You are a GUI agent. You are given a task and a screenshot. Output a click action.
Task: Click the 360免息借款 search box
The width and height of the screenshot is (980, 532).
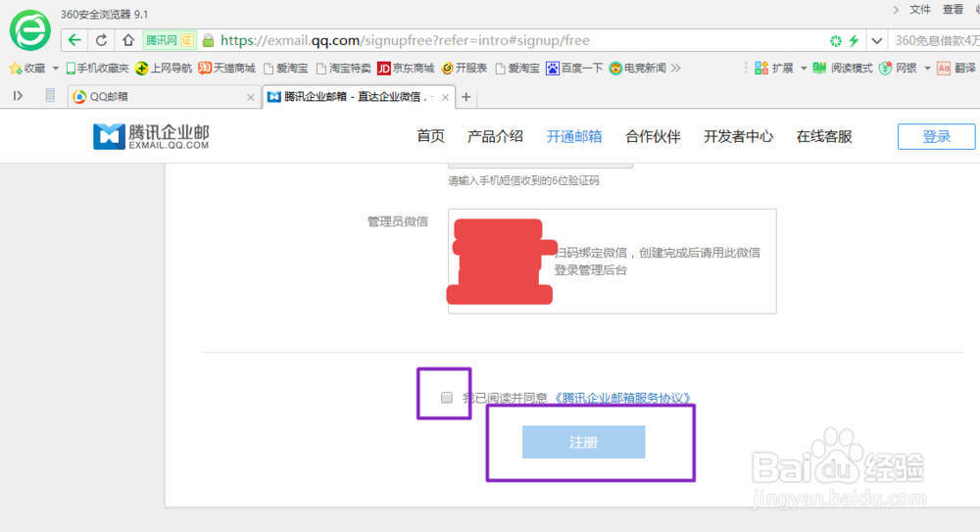pyautogui.click(x=936, y=40)
